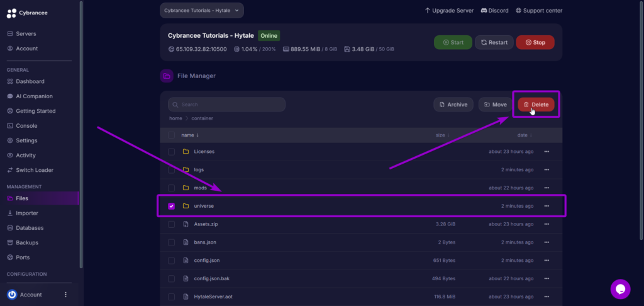Viewport: 644px width, 306px height.
Task: Click the Cybrancee logo icon
Action: click(x=11, y=13)
